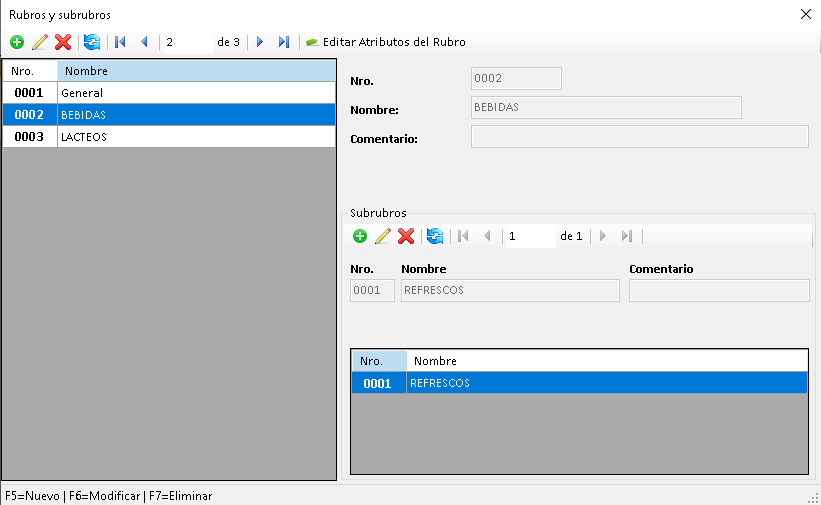Add a new subrubro with plus icon
The width and height of the screenshot is (821, 505).
coord(360,236)
